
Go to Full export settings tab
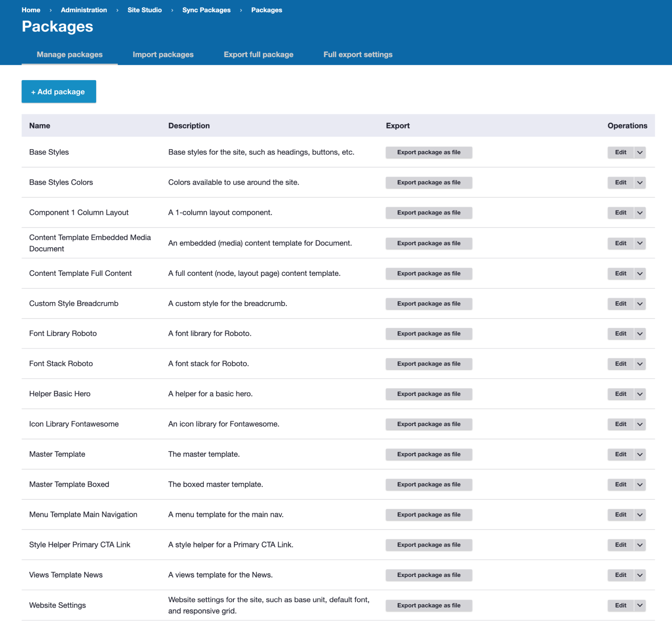point(358,54)
